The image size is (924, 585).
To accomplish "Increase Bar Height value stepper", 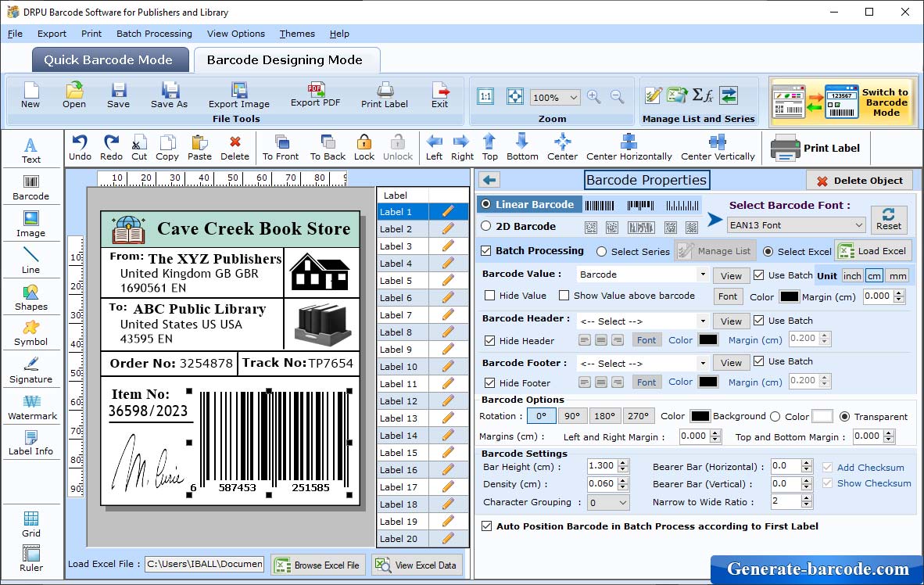I will 624,462.
